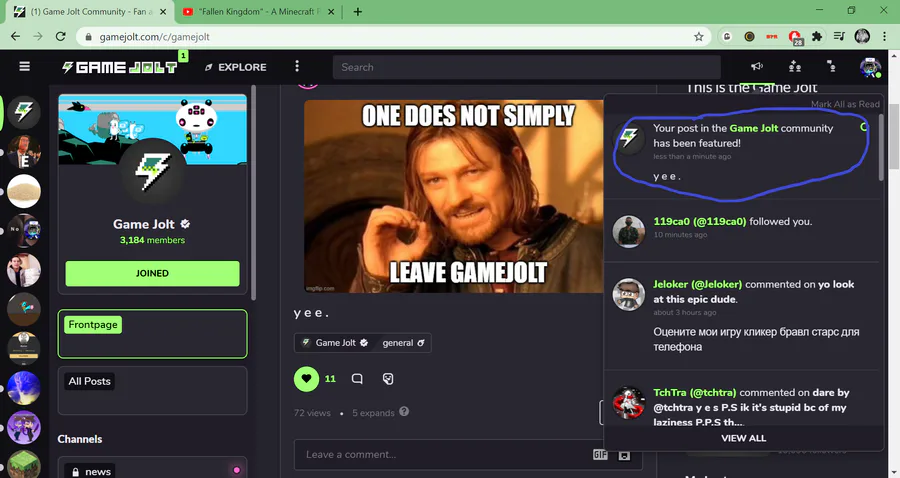Open the user avatar menu in header
Image resolution: width=900 pixels, height=478 pixels.
coord(870,67)
